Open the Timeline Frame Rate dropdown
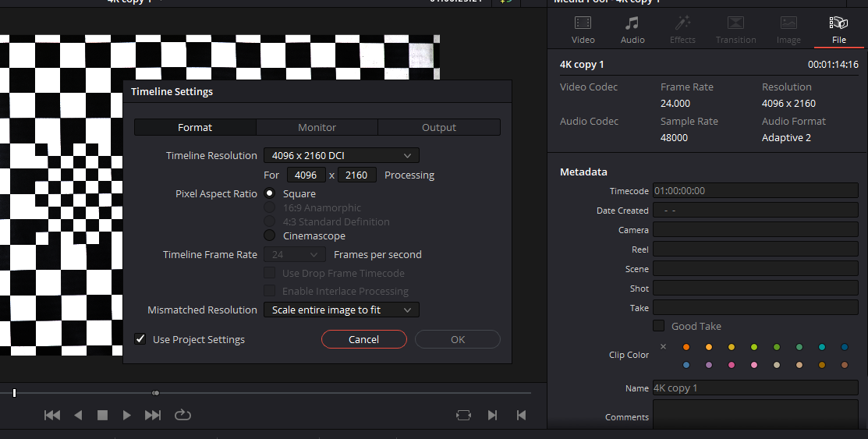 click(295, 254)
